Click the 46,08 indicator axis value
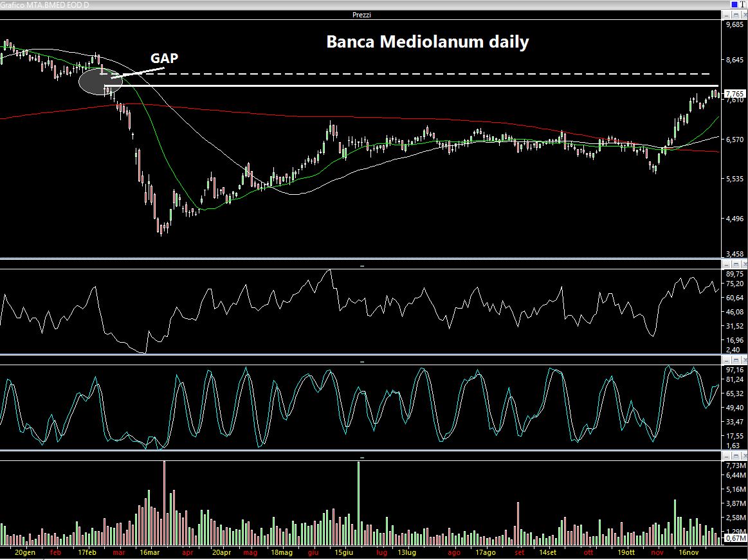Viewport: 748px width, 560px height. click(734, 312)
